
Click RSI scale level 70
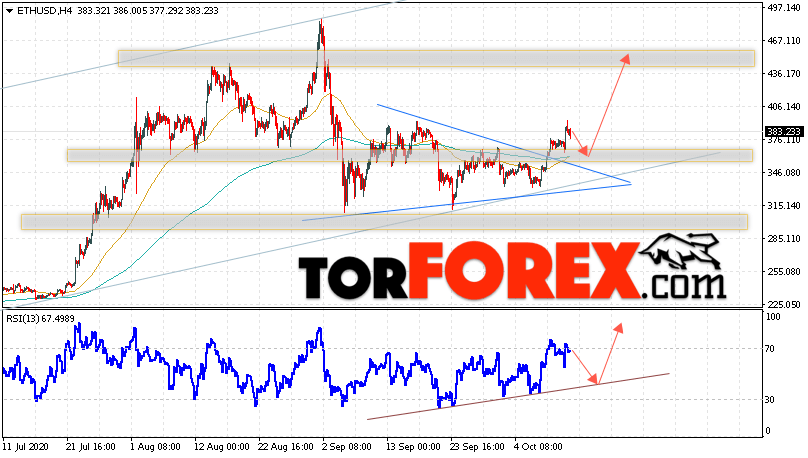(770, 349)
